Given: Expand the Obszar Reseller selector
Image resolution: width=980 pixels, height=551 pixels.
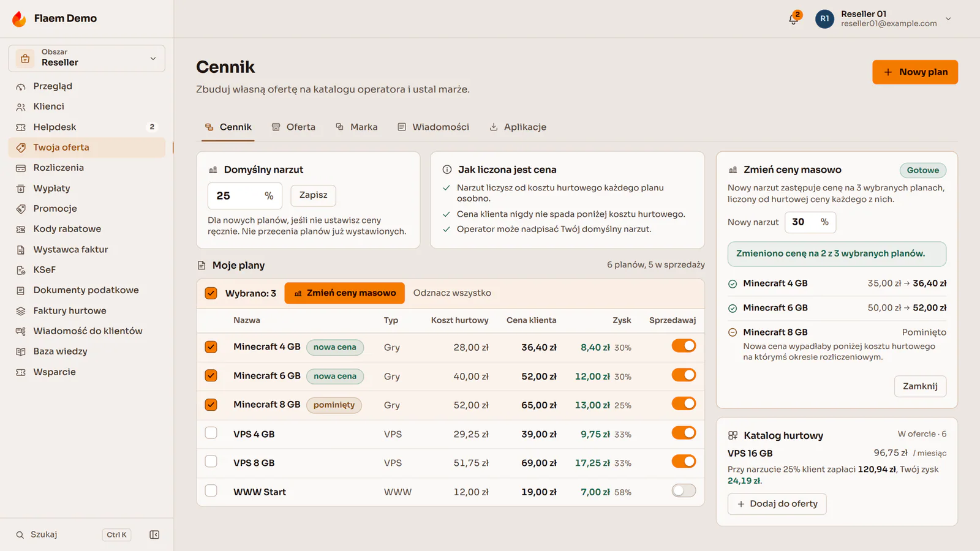Looking at the screenshot, I should [x=86, y=58].
